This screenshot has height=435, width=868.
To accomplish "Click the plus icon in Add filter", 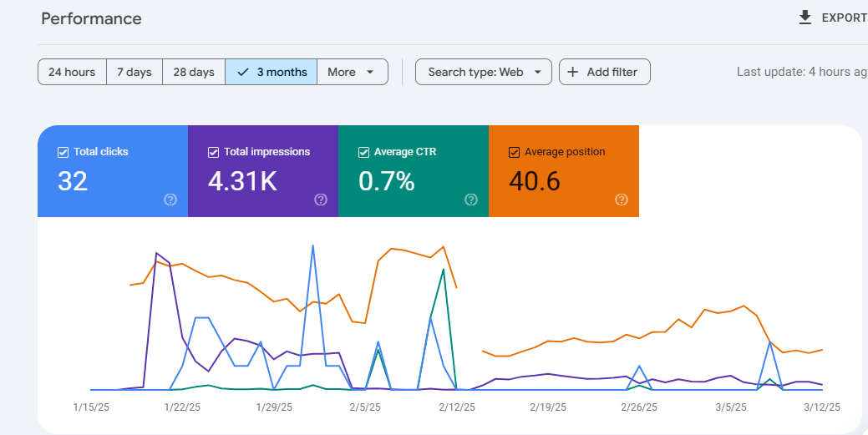I will pyautogui.click(x=573, y=72).
